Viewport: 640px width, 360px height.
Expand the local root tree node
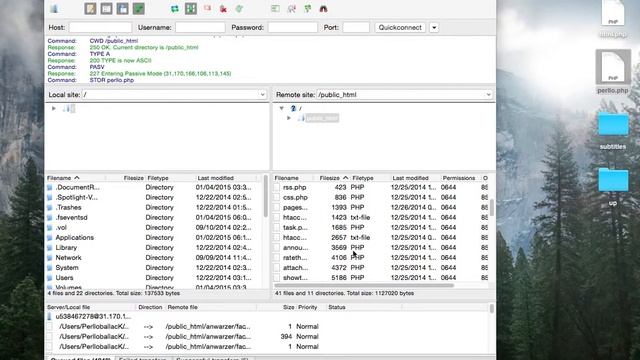(53, 109)
